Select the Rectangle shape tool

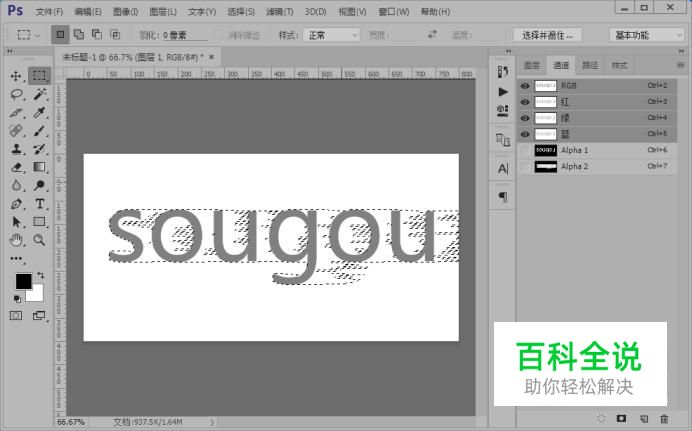pos(39,222)
